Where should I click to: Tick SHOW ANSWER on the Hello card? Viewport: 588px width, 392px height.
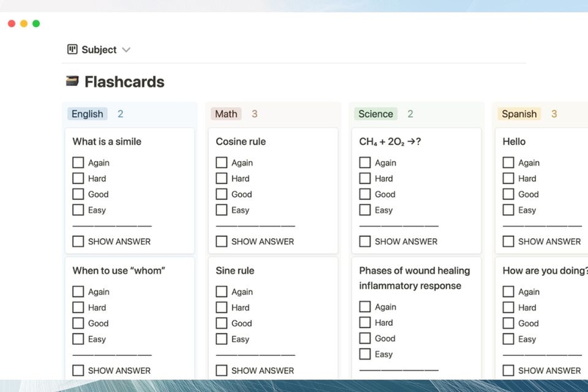point(508,241)
